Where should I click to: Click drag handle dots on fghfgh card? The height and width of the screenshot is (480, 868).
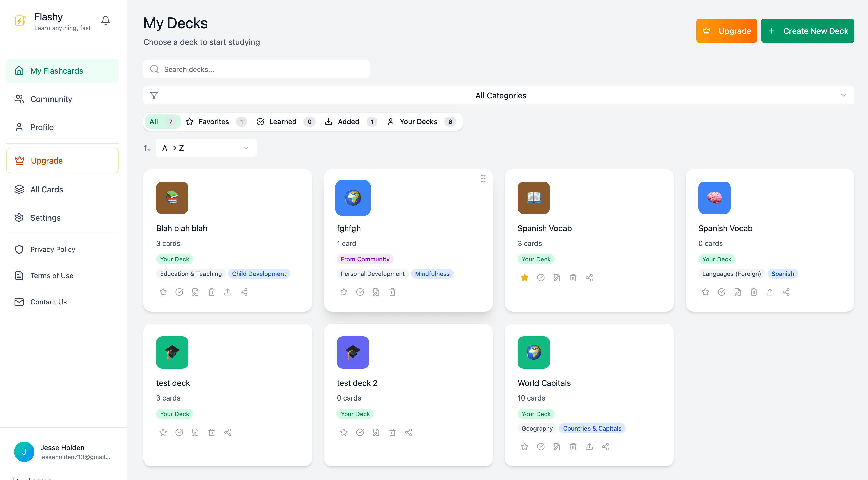point(483,179)
